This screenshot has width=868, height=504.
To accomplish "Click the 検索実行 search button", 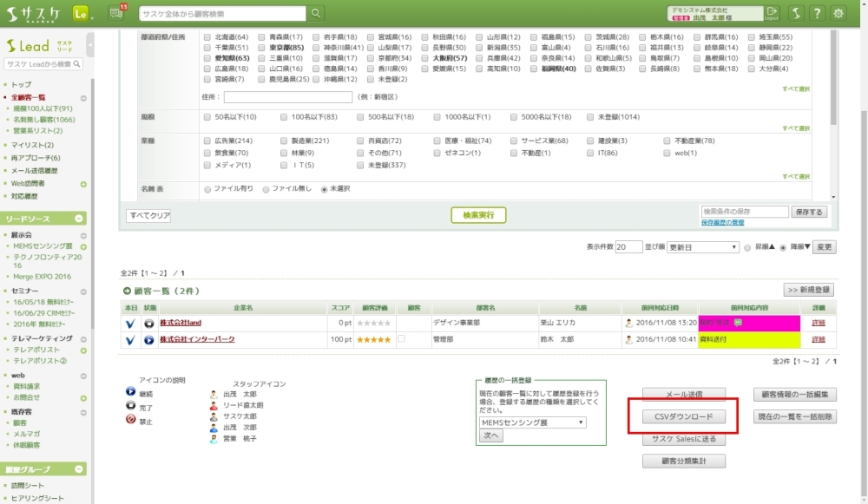I will 478,215.
